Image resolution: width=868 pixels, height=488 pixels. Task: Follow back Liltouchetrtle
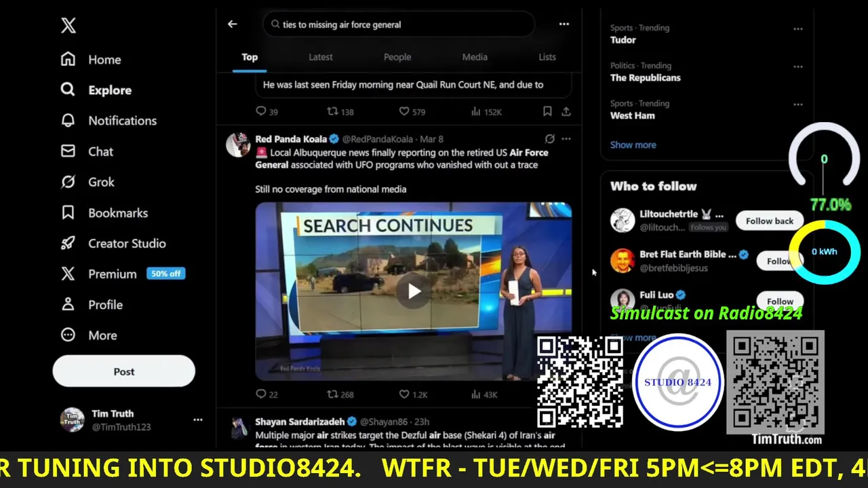(770, 221)
